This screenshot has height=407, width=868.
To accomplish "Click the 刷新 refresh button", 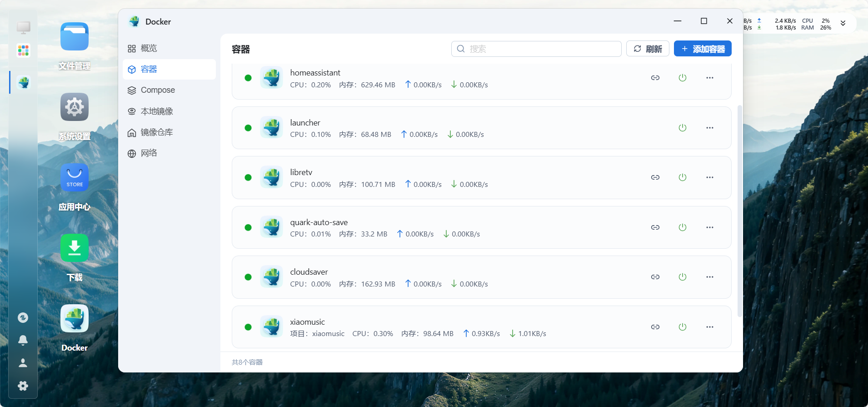I will pyautogui.click(x=648, y=49).
